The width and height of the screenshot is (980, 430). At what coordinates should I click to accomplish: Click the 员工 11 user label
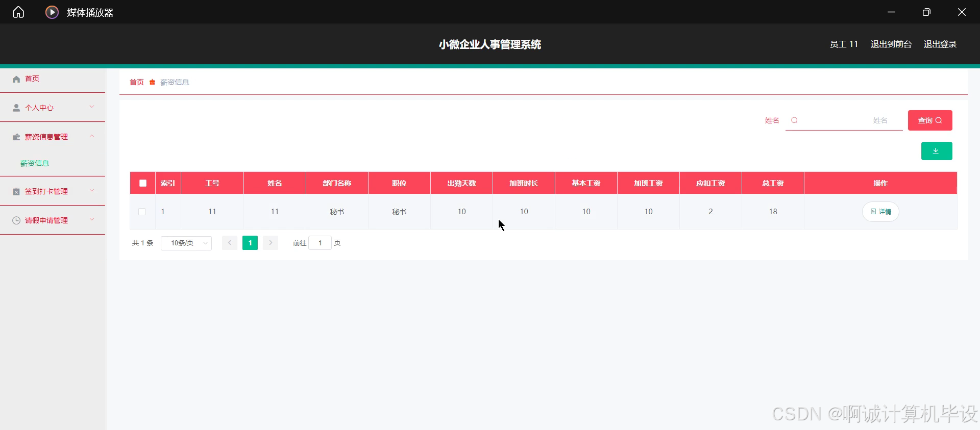click(844, 44)
